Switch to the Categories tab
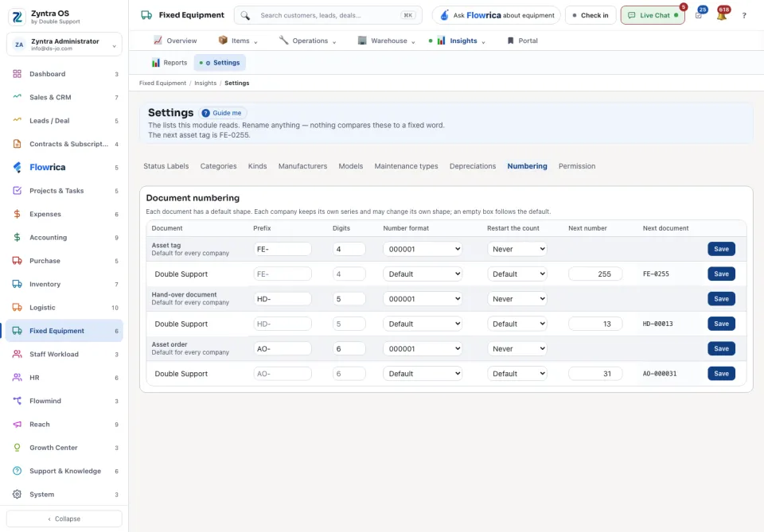 [218, 166]
